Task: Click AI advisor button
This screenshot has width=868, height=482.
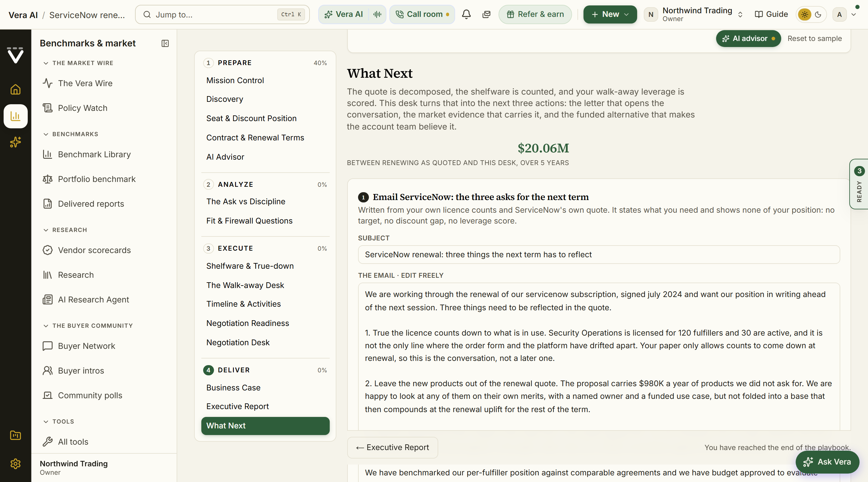Action: (748, 38)
